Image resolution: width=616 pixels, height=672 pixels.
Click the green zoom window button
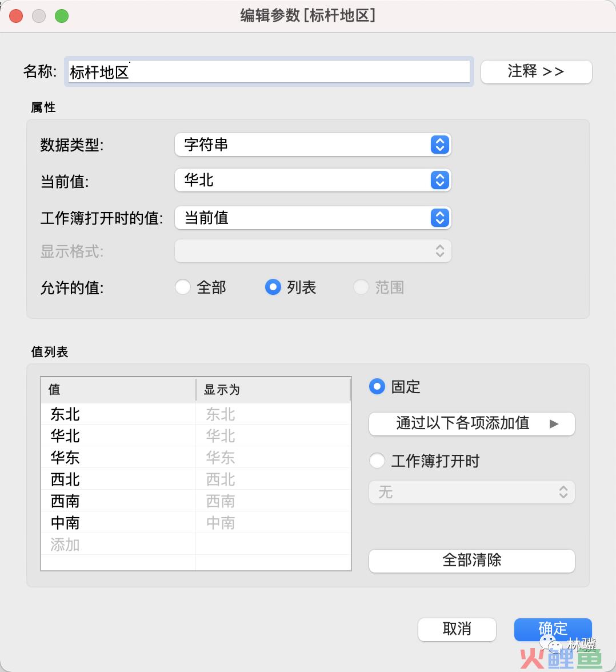click(x=62, y=16)
